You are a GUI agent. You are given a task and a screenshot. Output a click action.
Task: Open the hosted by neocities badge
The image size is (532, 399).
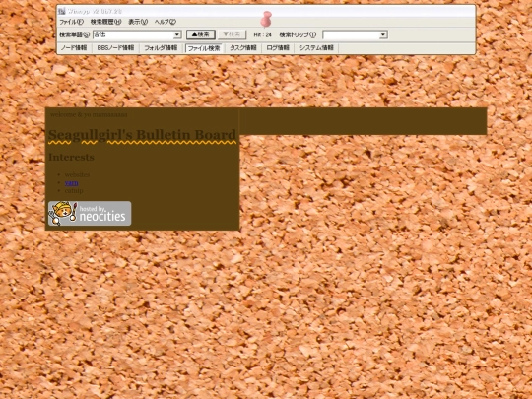(x=90, y=214)
